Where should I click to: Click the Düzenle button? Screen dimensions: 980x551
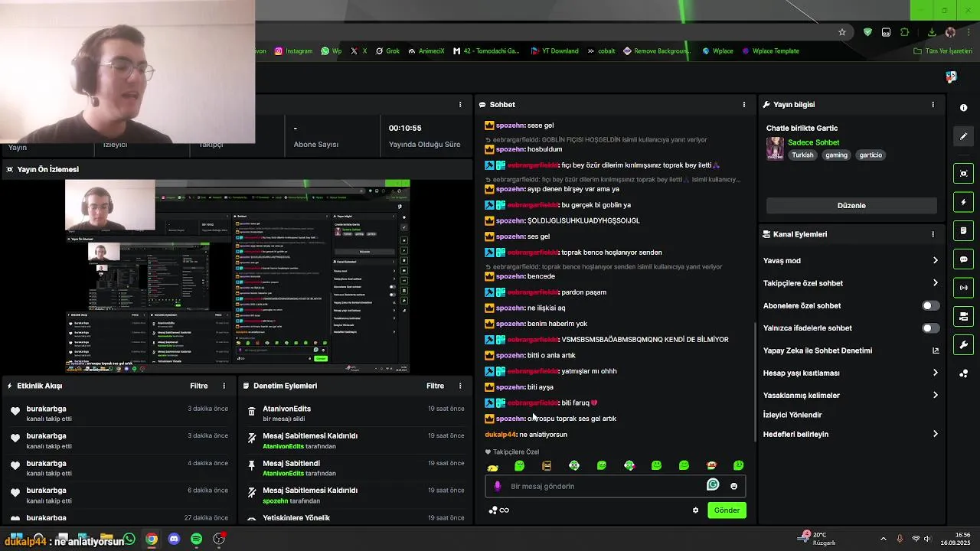pyautogui.click(x=851, y=205)
